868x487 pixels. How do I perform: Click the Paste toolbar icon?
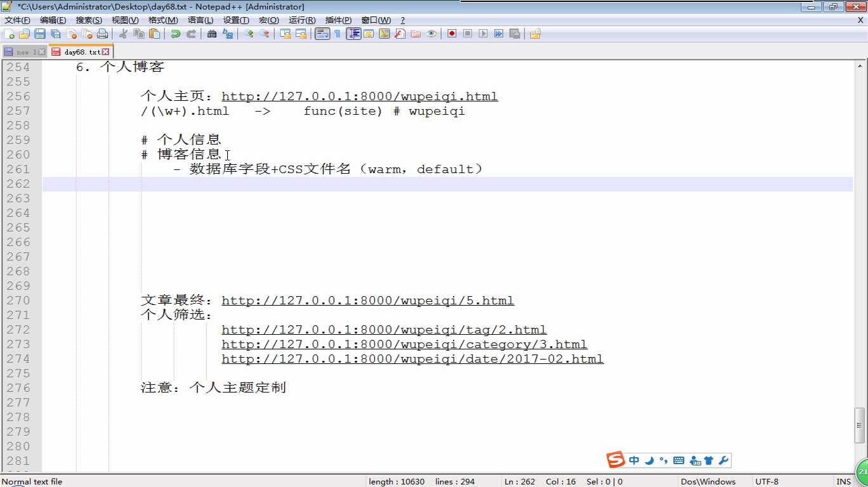[154, 34]
